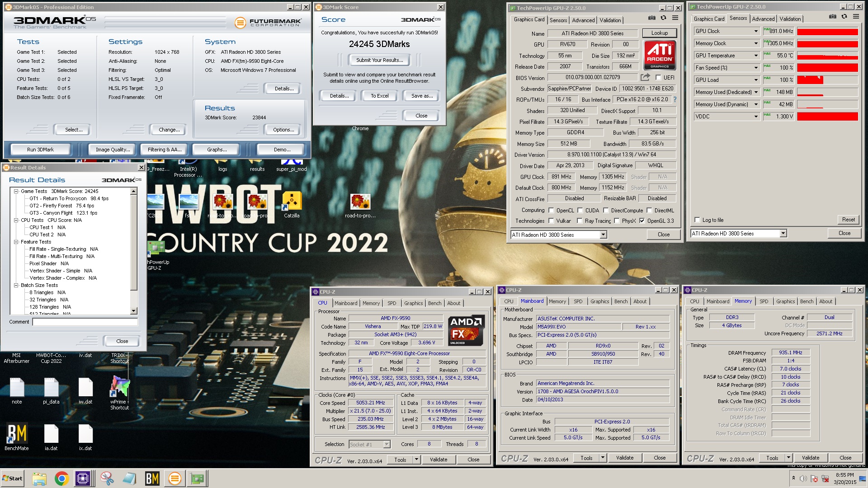Click the Run 3DMark button
Image resolution: width=868 pixels, height=488 pixels.
[x=40, y=150]
